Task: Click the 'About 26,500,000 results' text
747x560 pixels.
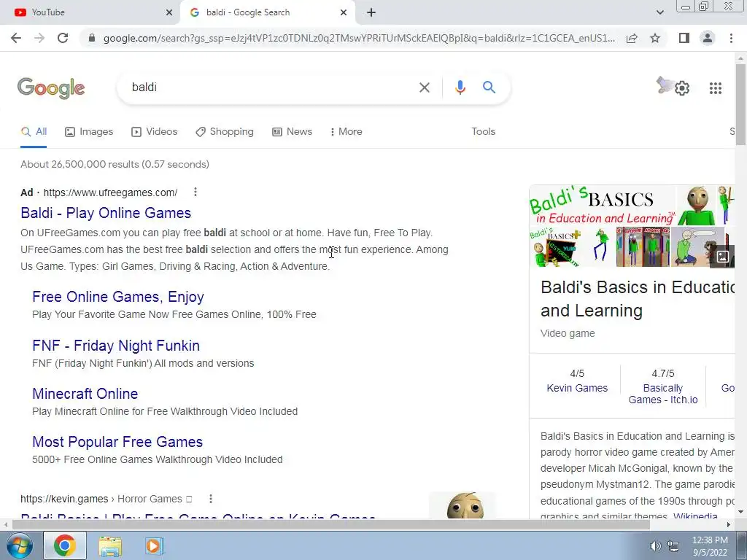Action: (x=115, y=164)
